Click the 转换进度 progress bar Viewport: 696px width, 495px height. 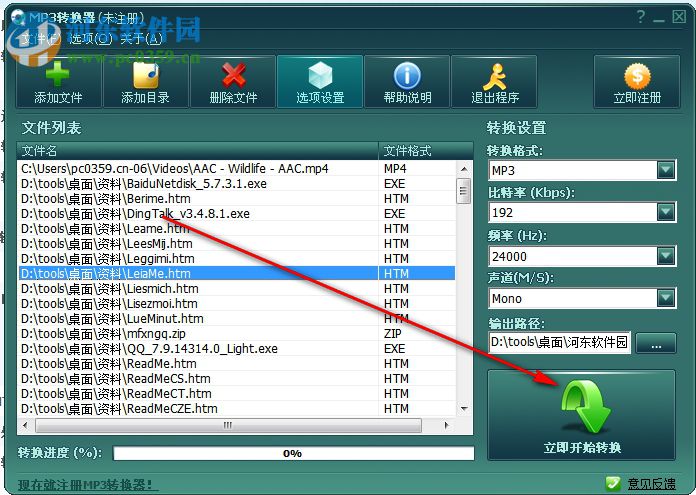(x=293, y=453)
